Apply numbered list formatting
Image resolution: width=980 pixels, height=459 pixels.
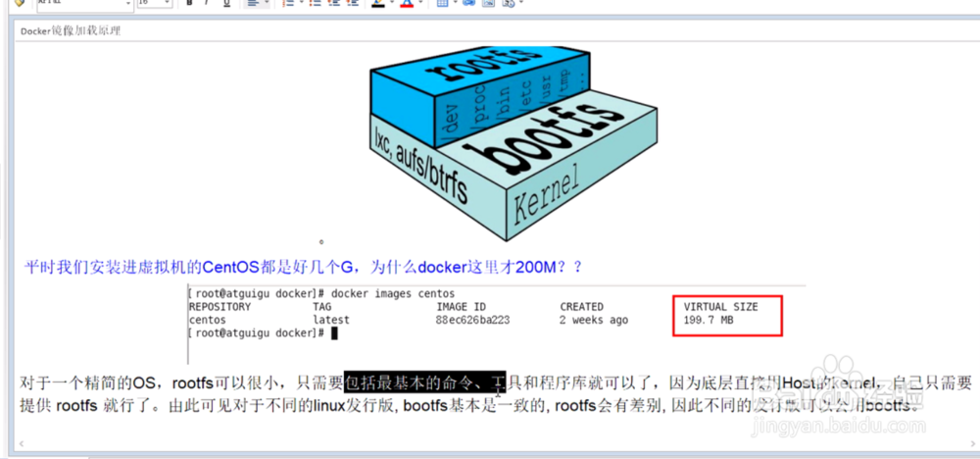click(288, 3)
